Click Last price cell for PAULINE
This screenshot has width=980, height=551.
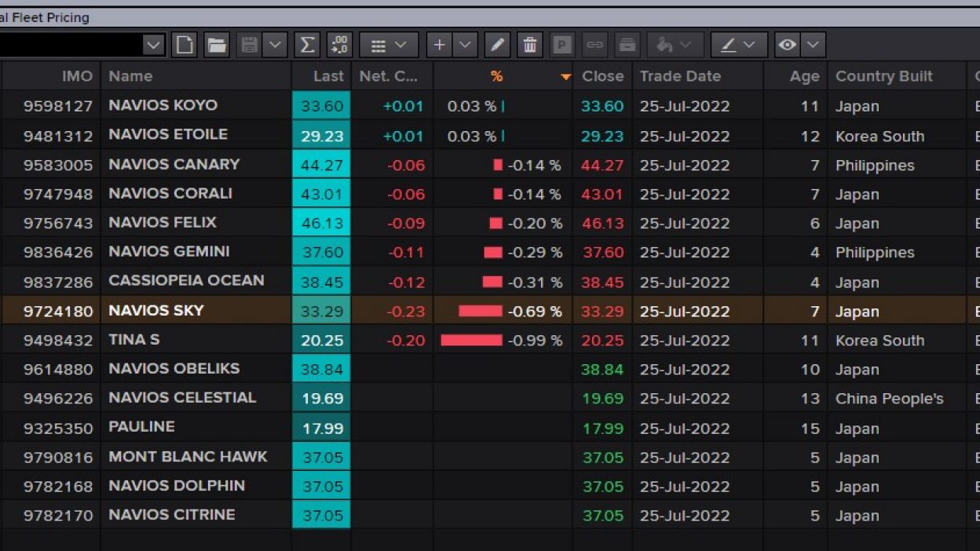321,429
